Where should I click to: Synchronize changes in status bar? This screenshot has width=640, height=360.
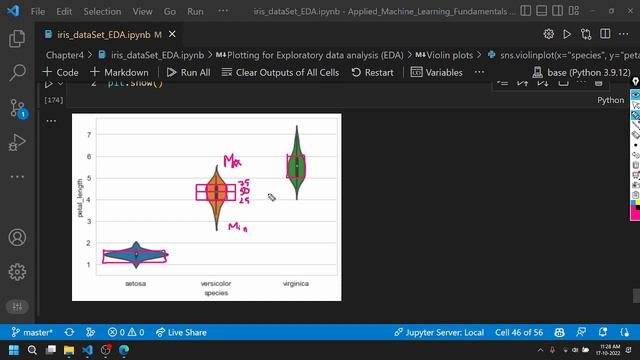[69, 332]
